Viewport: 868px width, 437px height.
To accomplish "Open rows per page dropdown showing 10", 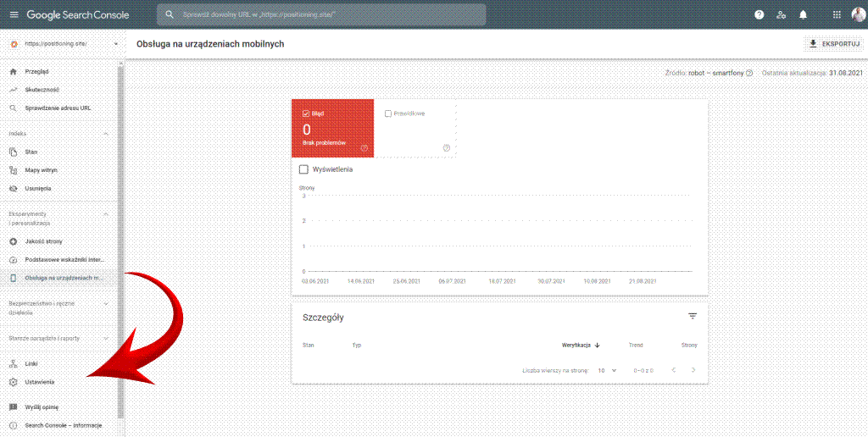I will (607, 370).
